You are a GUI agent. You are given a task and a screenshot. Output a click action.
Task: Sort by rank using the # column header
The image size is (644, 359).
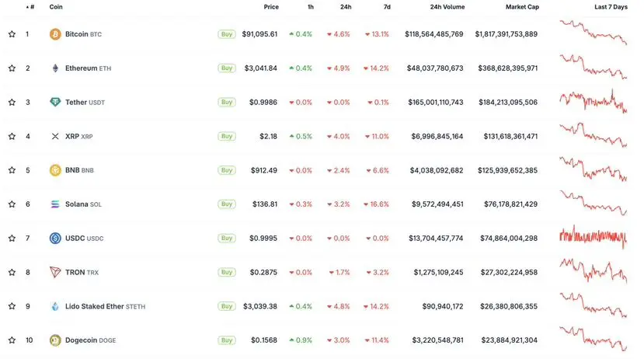[x=30, y=7]
